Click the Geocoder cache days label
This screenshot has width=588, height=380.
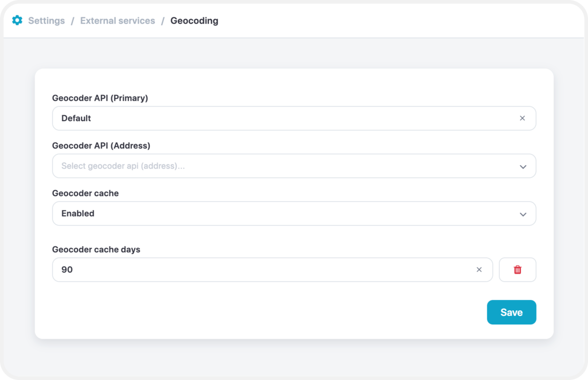(96, 249)
